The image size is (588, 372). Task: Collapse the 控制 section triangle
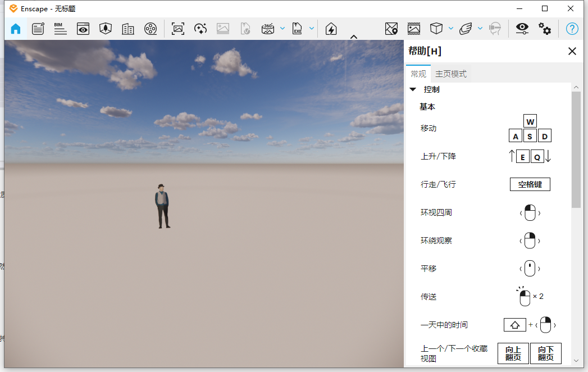coord(413,89)
